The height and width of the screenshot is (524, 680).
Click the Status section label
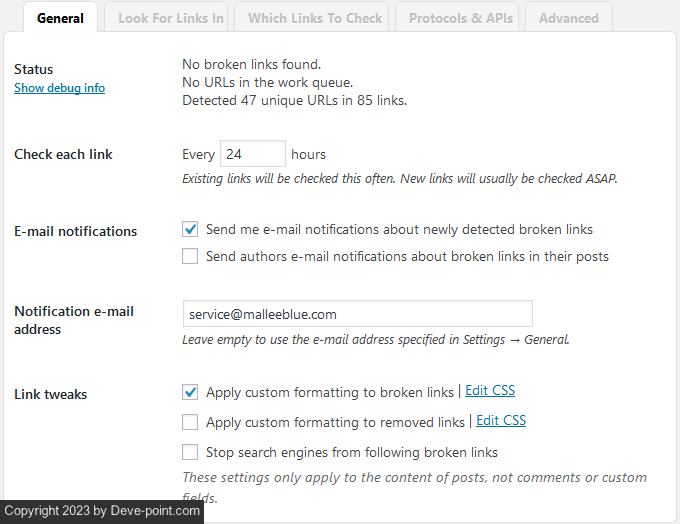[x=34, y=69]
